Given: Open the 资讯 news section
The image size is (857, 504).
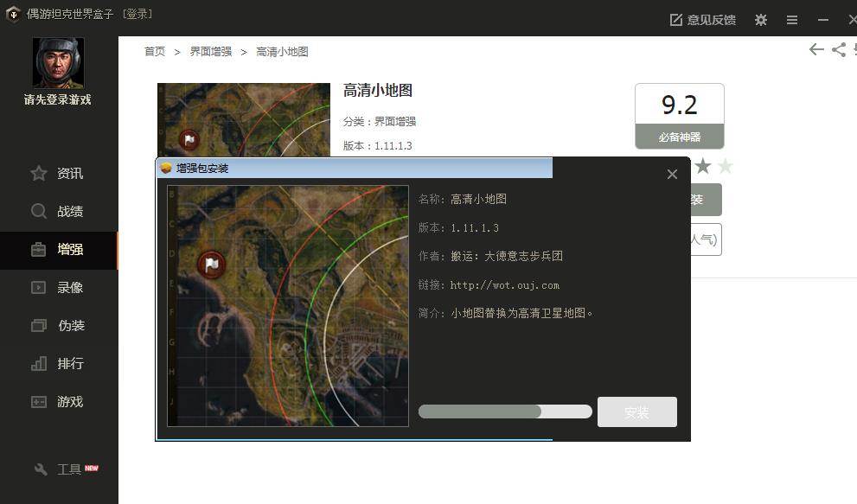Looking at the screenshot, I should pos(70,173).
